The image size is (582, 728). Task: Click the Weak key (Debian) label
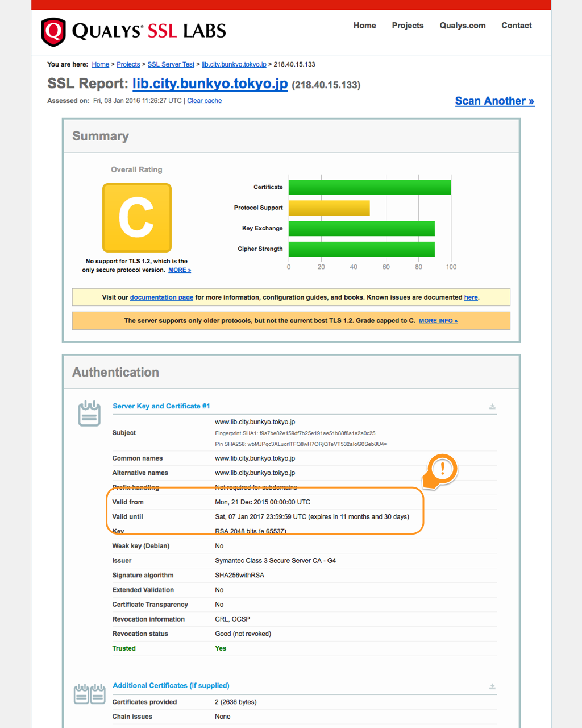(x=141, y=546)
